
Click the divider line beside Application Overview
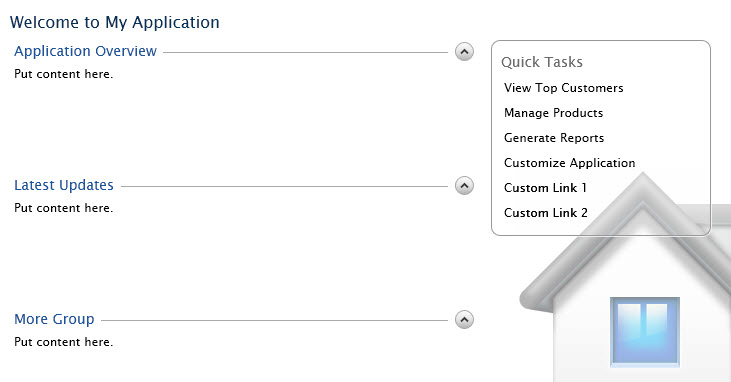coord(305,52)
